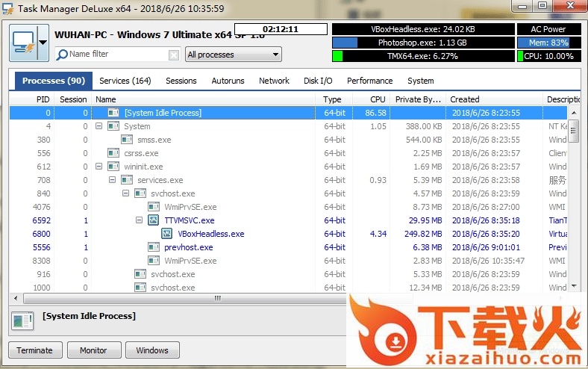The image size is (588, 369).
Task: Click the System Idle Process row icon
Action: [113, 113]
